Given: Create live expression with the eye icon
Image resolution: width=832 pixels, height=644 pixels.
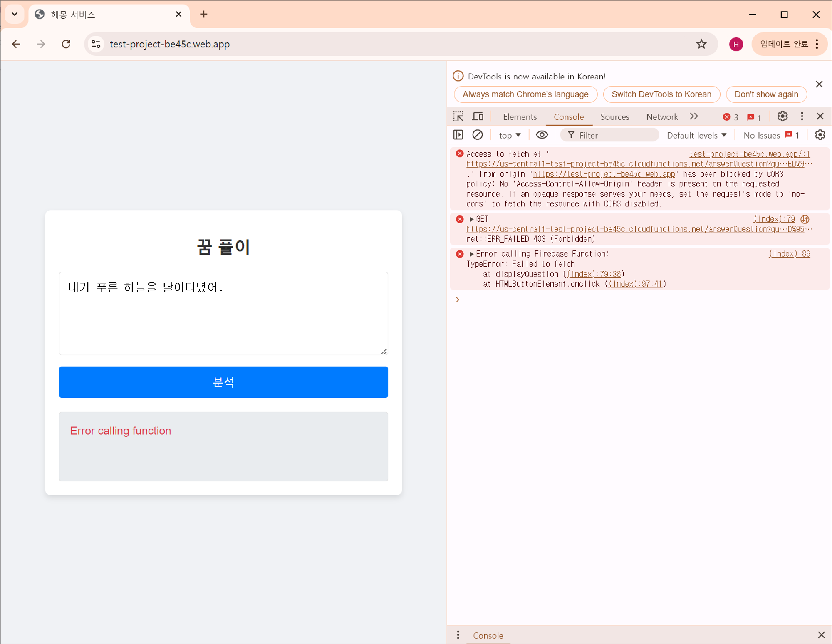Looking at the screenshot, I should [542, 135].
